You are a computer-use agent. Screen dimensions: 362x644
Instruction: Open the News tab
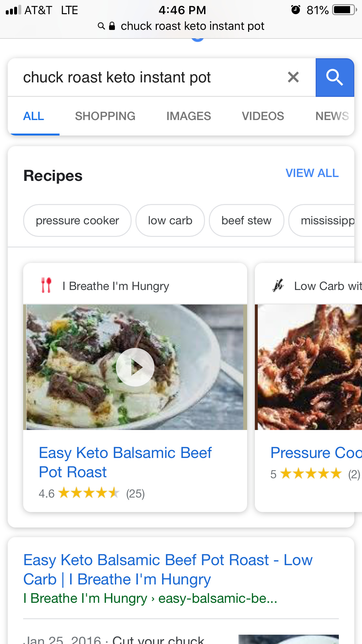[x=332, y=116]
